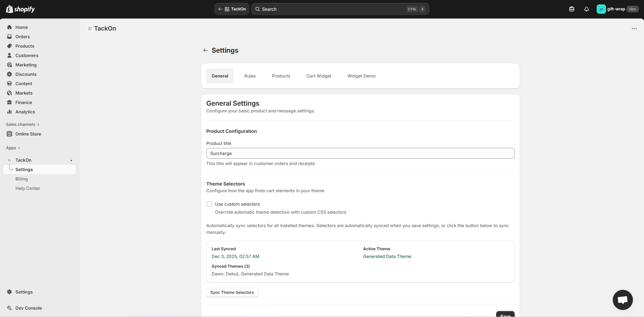This screenshot has height=317, width=644.
Task: Open Orders from the sidebar
Action: (23, 37)
